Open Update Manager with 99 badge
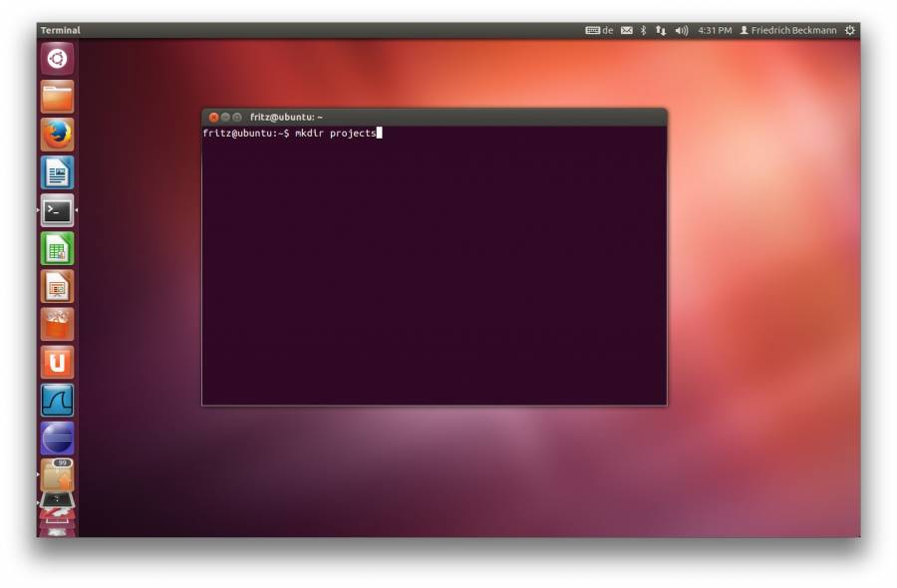 click(x=57, y=473)
